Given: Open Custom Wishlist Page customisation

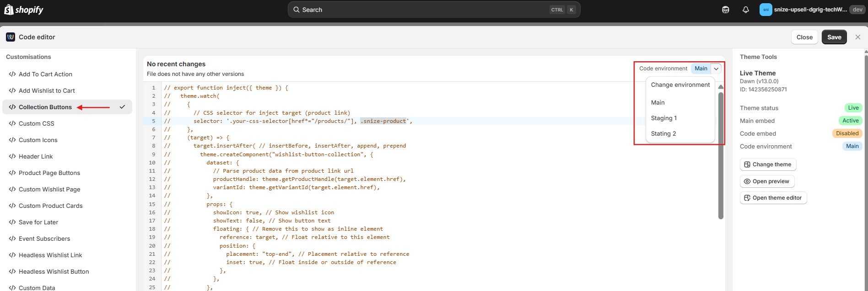Looking at the screenshot, I should tap(49, 190).
